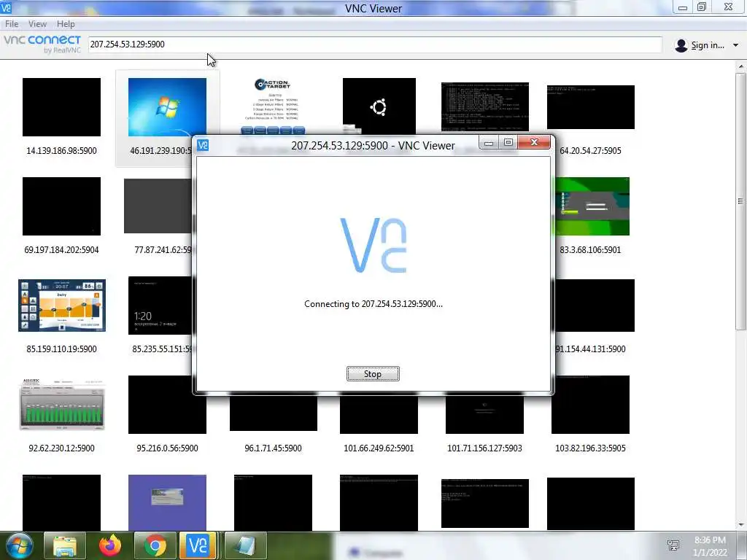747x560 pixels.
Task: Open the View menu
Action: click(37, 24)
